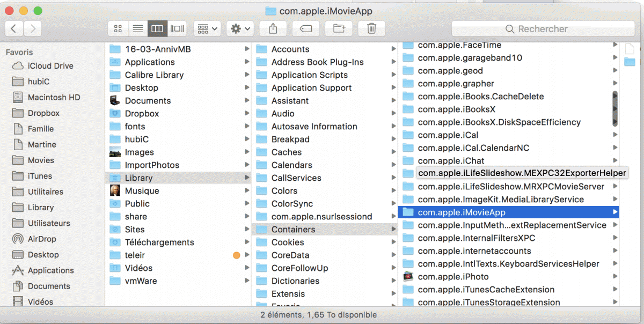Open Applications in the Favoris sidebar

(x=50, y=270)
